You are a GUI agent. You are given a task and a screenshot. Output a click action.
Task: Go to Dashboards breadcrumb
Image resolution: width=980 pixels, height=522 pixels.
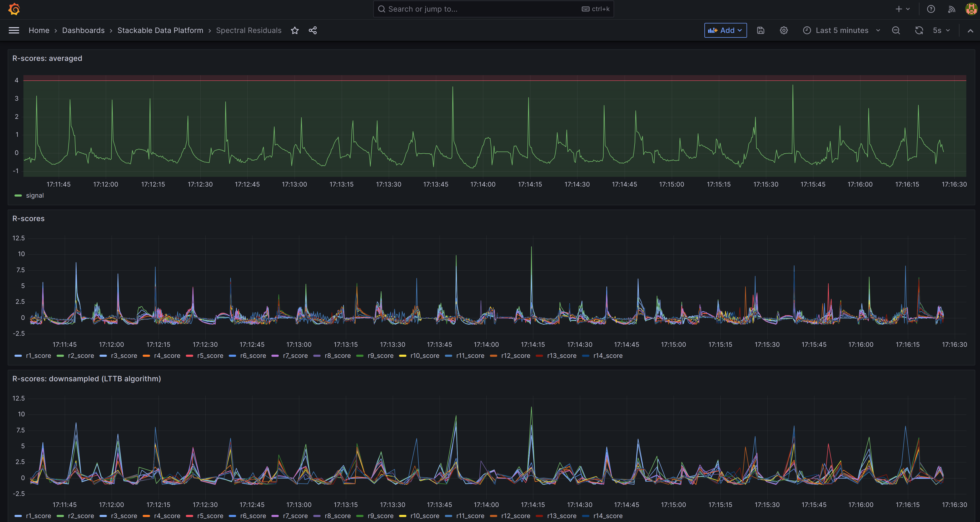[x=83, y=31]
